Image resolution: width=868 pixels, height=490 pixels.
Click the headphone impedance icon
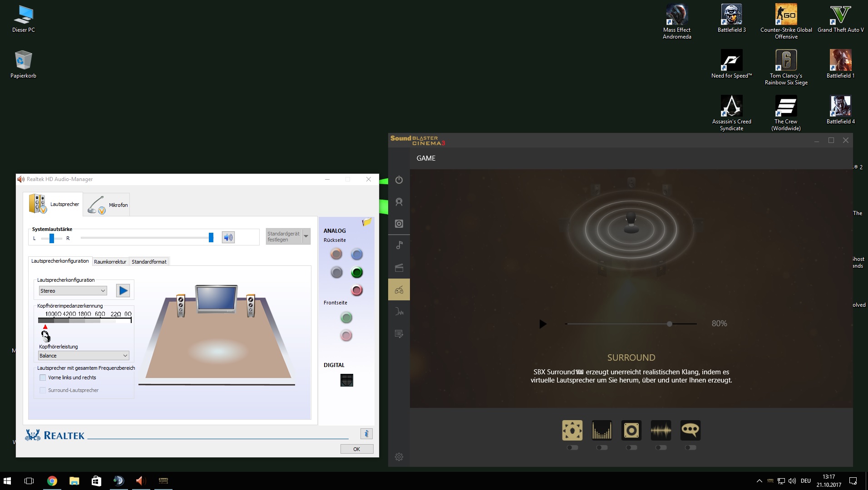pos(46,336)
